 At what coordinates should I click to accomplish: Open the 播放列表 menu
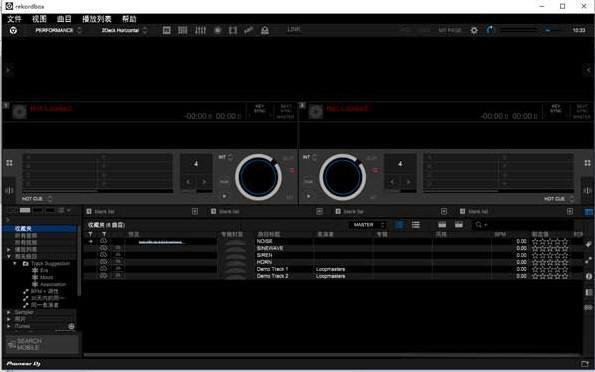97,19
